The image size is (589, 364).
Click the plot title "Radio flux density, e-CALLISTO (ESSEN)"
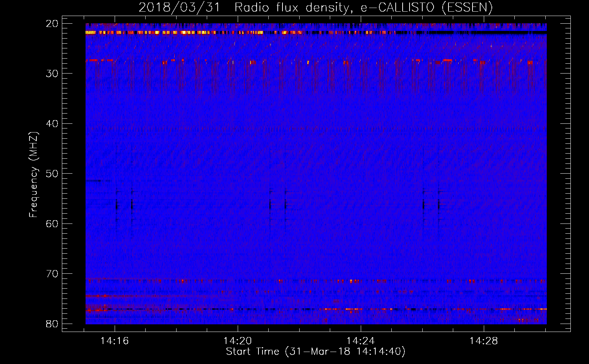pos(363,8)
